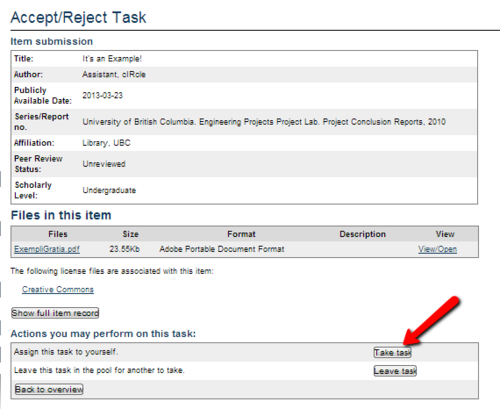Click the Undergraduate scholarly level value

(x=109, y=190)
